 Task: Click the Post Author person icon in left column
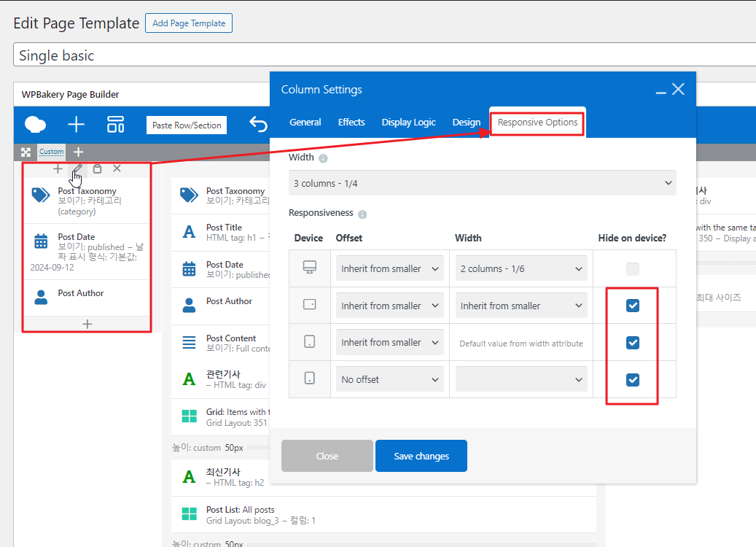pos(41,297)
